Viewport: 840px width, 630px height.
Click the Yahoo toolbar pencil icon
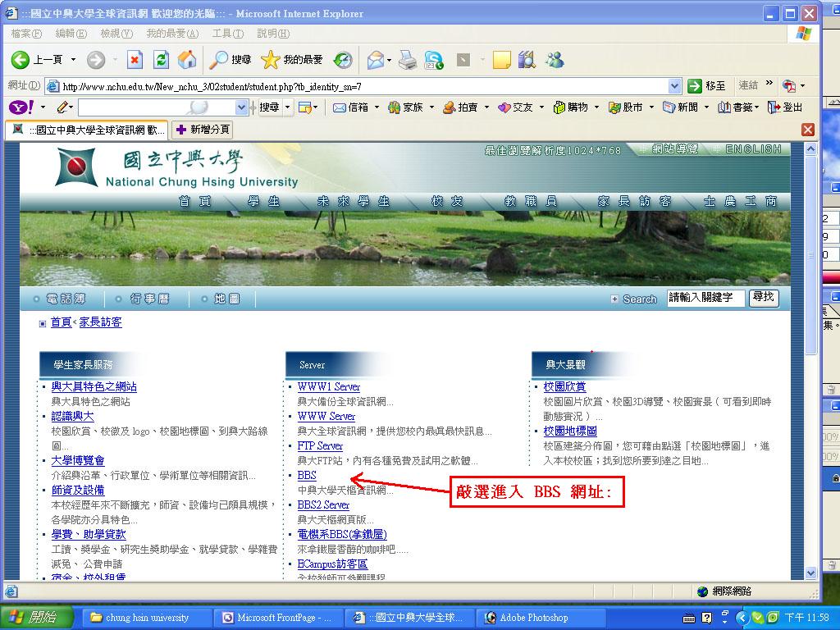pos(62,107)
